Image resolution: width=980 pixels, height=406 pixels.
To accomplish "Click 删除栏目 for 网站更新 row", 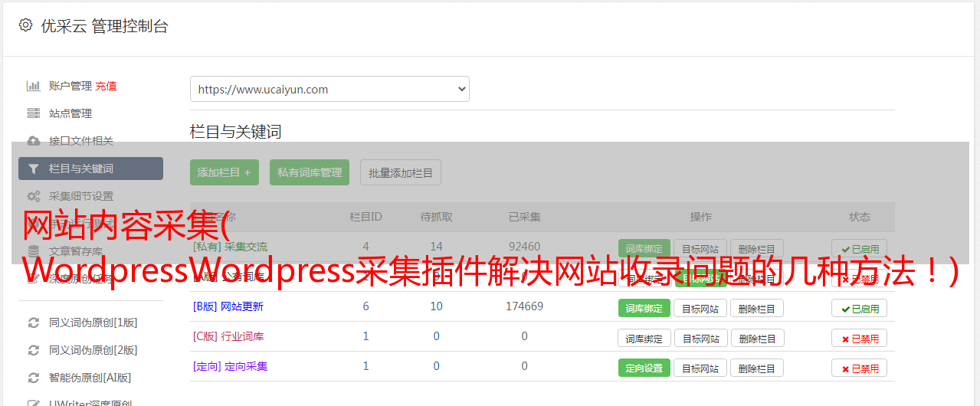I will tap(757, 309).
